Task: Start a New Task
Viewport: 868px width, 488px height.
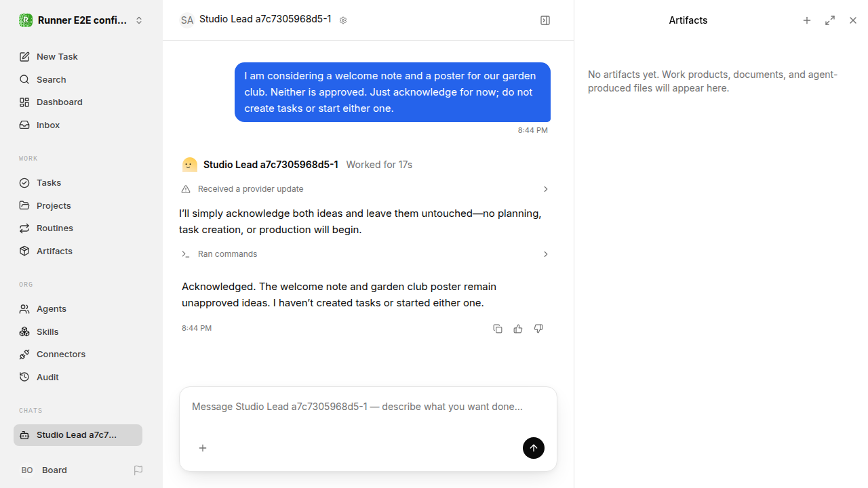Action: coord(78,57)
